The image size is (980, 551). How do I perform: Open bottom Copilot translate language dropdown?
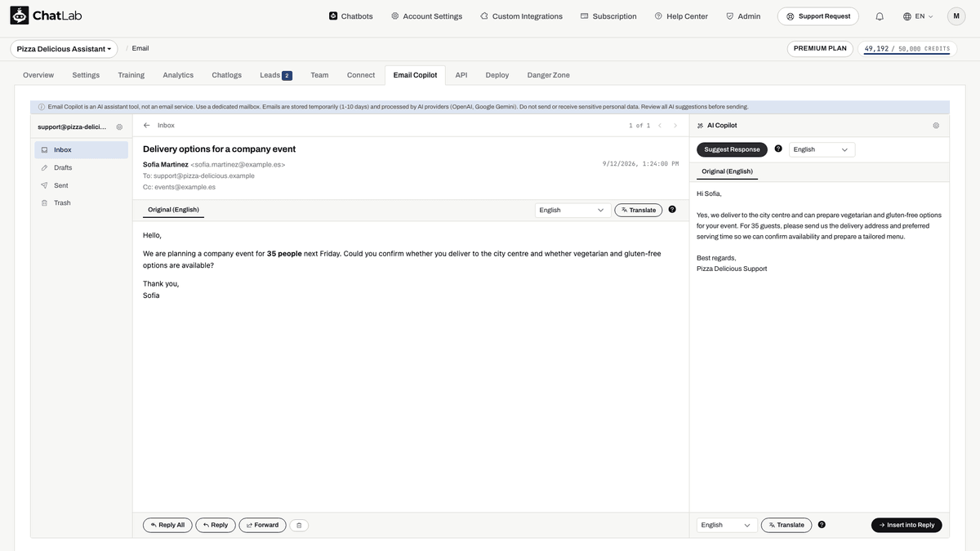[727, 525]
